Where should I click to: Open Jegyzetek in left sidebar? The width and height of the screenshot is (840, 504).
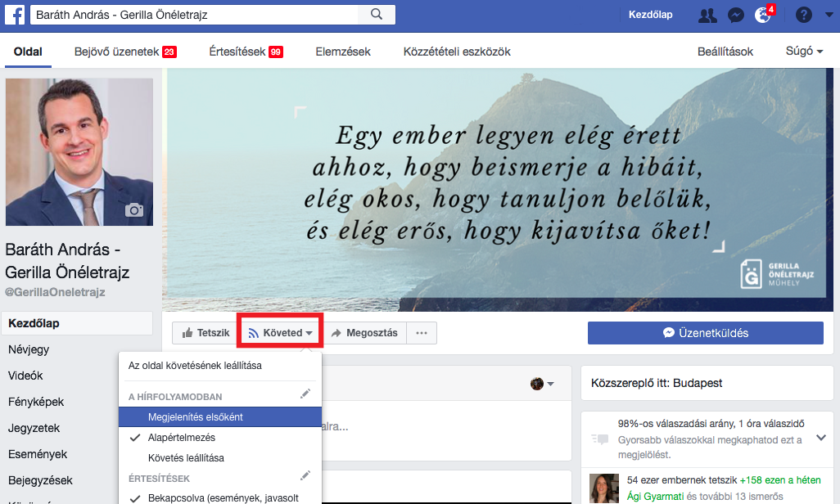34,428
